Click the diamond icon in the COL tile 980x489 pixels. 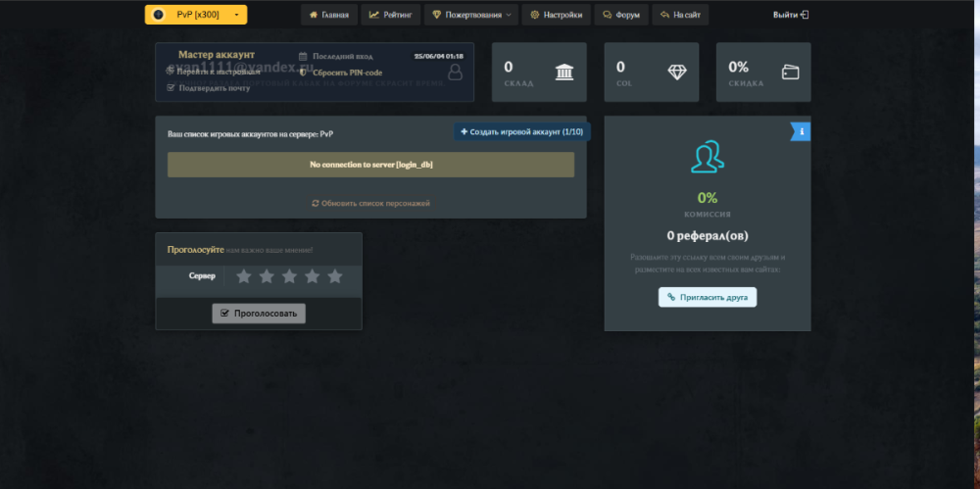677,73
